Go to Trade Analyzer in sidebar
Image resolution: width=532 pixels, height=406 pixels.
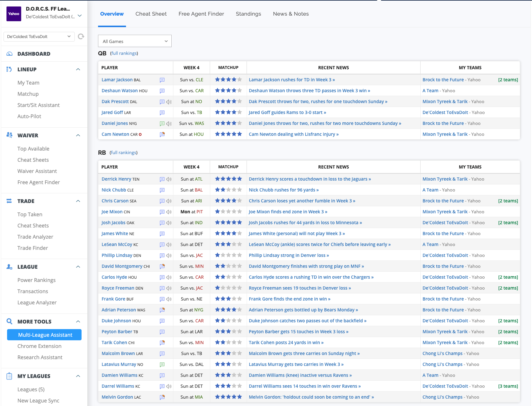pyautogui.click(x=35, y=237)
